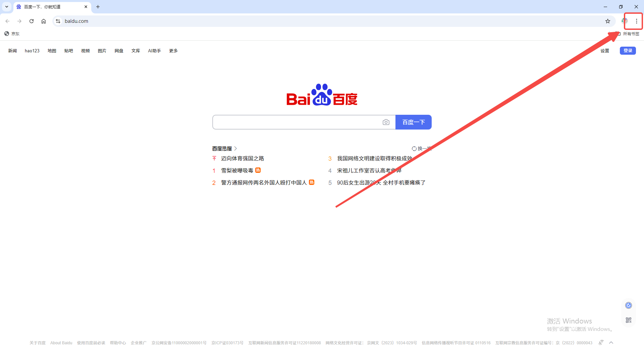The width and height of the screenshot is (644, 349).
Task: Click the browser forward arrow
Action: 19,21
